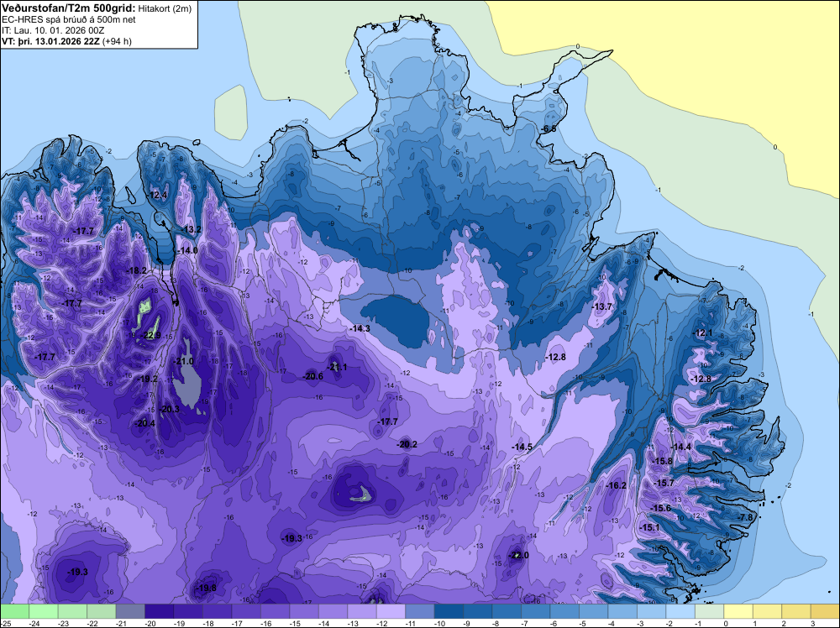Pick the pale green legend swatch labeled -1
The image size is (840, 628).
pos(709,611)
